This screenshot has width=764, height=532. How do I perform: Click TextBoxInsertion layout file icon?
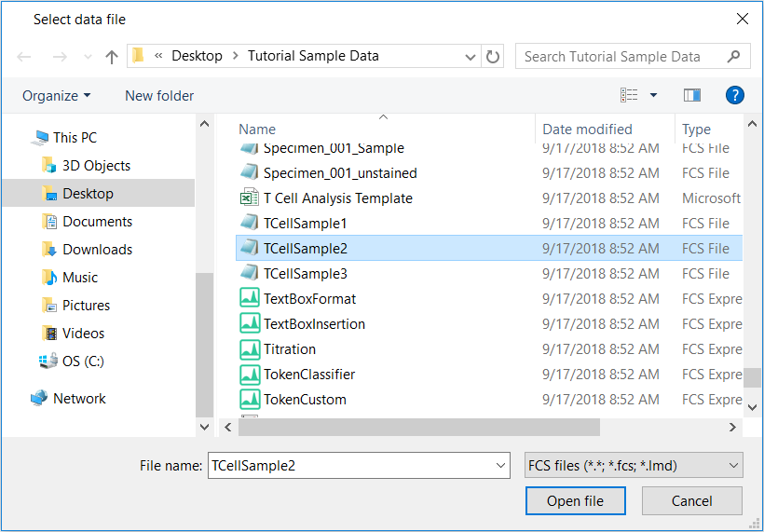(x=250, y=323)
